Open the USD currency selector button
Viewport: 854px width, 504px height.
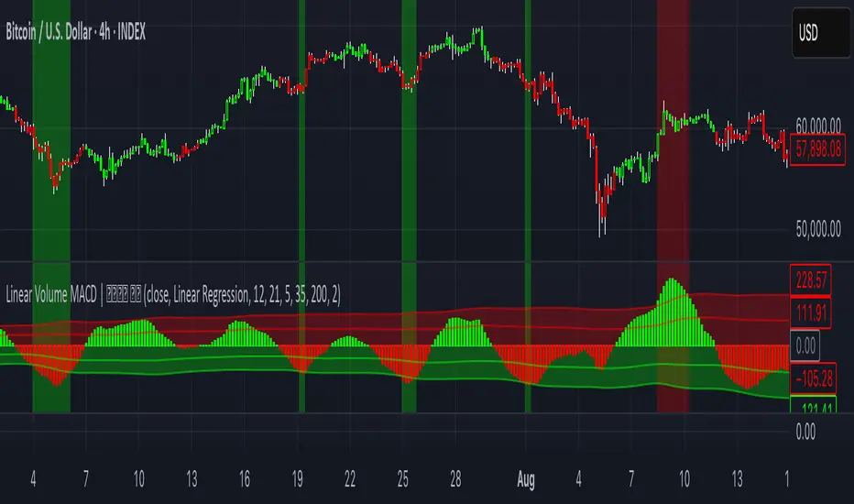pos(821,33)
